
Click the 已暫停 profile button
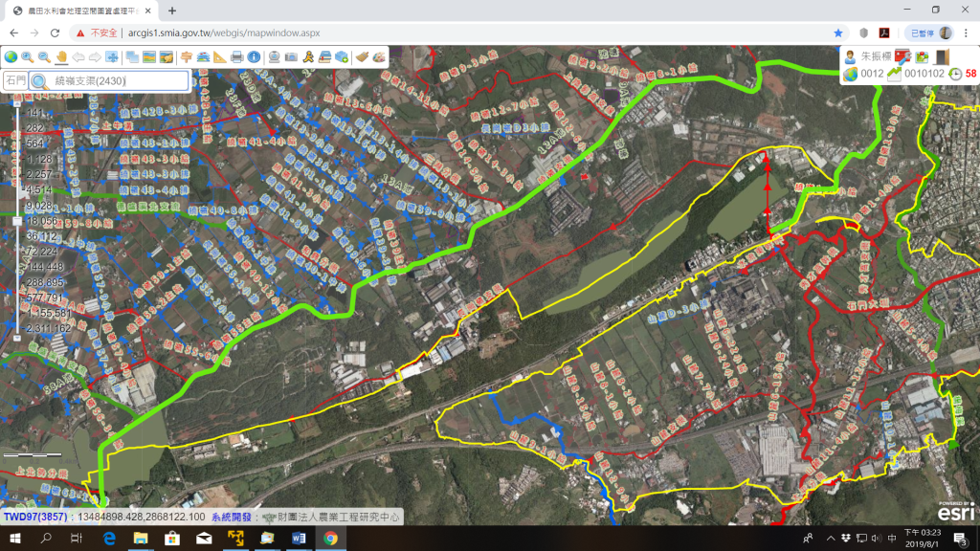click(930, 33)
